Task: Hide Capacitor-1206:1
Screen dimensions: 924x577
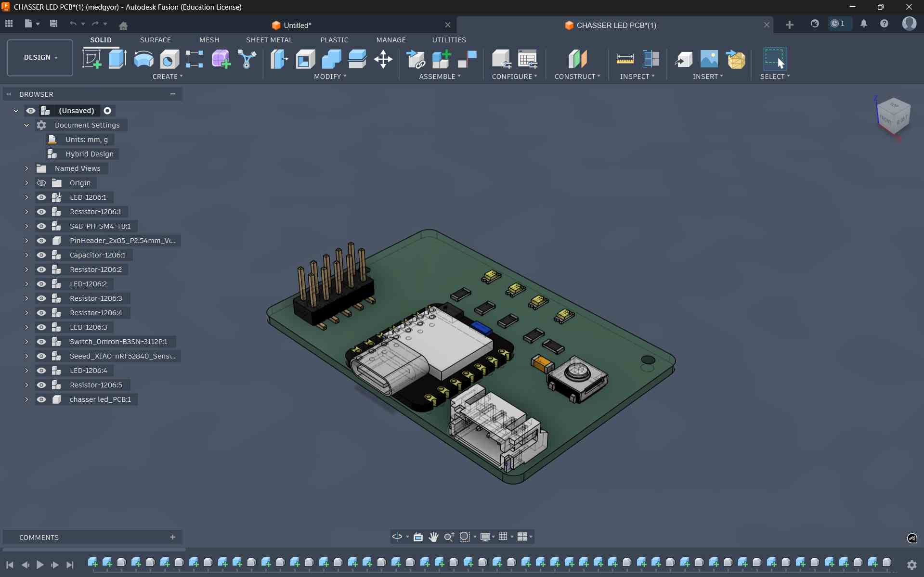Action: click(x=41, y=255)
